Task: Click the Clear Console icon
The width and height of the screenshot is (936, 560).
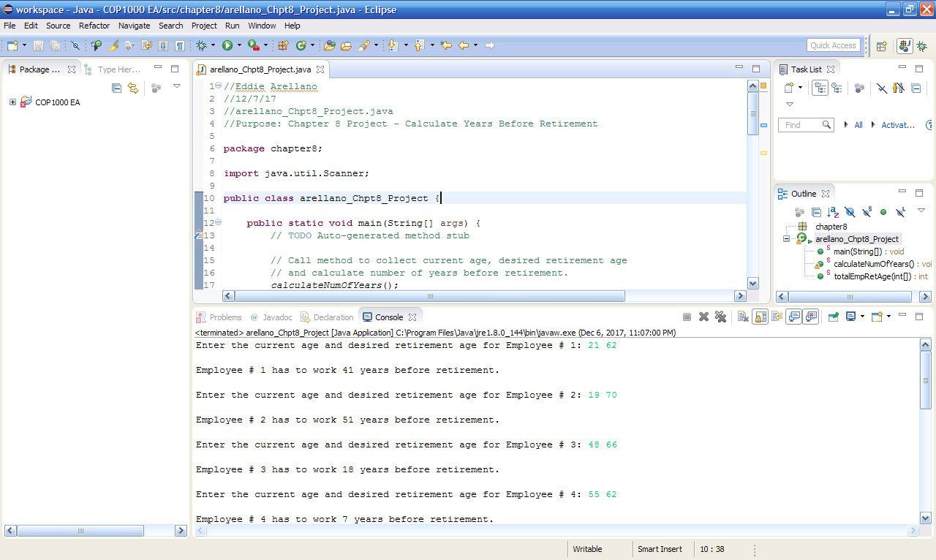Action: pos(743,317)
